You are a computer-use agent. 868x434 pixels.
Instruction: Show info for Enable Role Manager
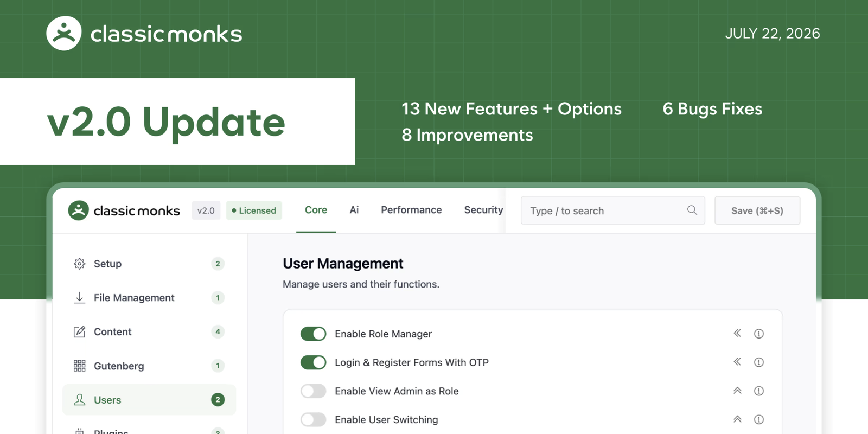(x=759, y=334)
